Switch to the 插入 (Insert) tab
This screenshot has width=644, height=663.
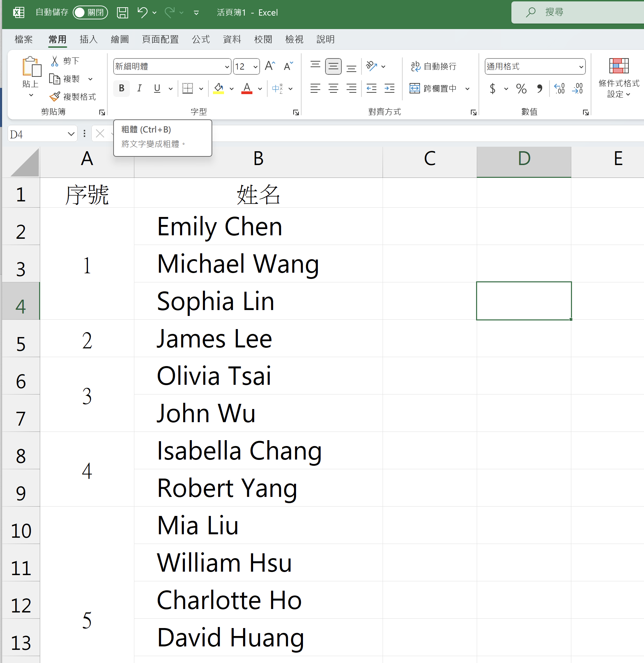pos(89,39)
